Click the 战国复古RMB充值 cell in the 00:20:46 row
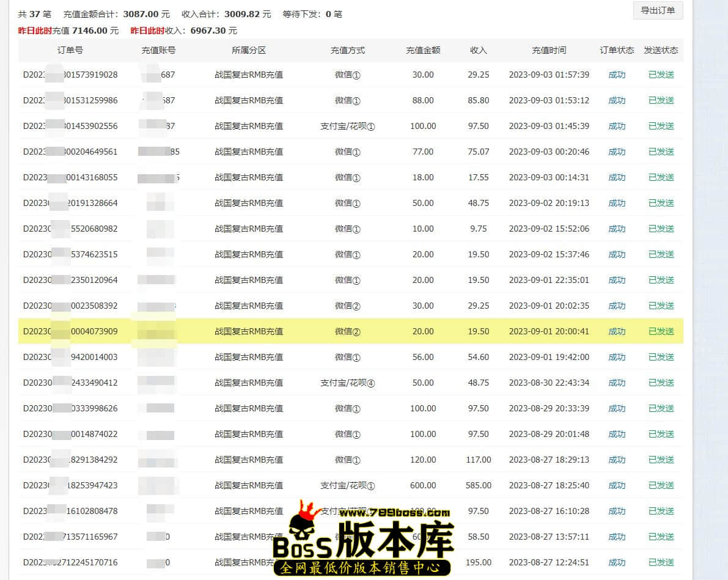This screenshot has height=580, width=728. (249, 152)
